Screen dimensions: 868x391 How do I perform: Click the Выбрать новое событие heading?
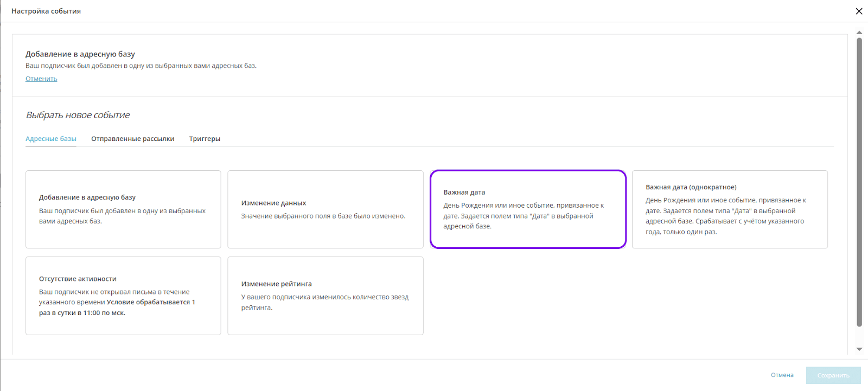[x=78, y=115]
